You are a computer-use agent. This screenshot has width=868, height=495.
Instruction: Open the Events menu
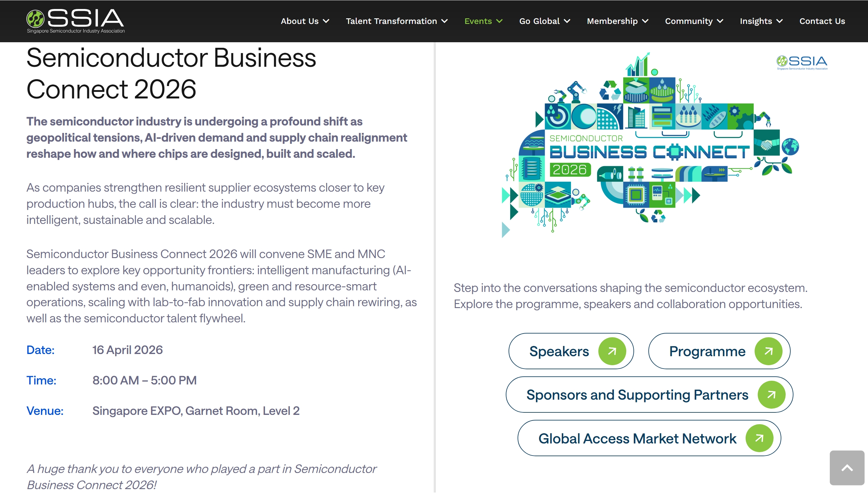coord(478,21)
